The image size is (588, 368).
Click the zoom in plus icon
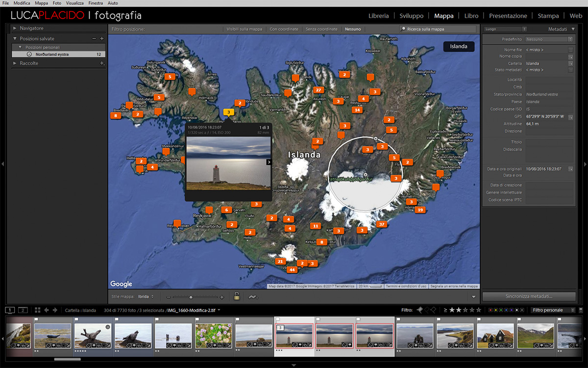(x=221, y=297)
